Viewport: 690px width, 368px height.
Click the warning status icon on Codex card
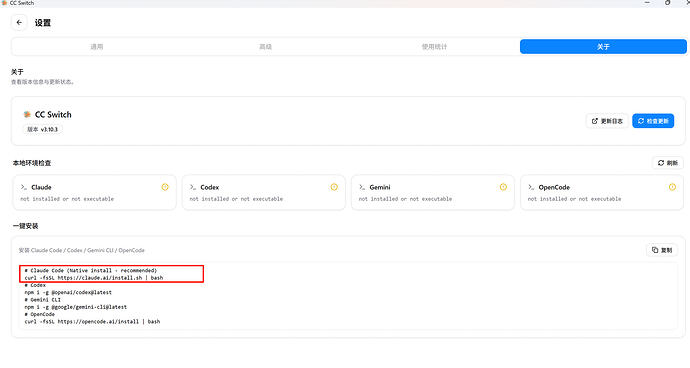tap(334, 187)
